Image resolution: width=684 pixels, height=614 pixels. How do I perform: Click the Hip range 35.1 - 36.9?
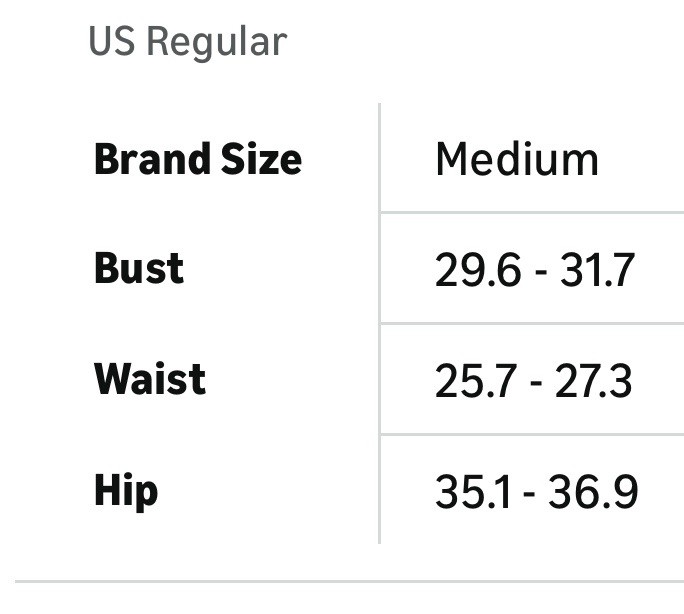tap(537, 492)
